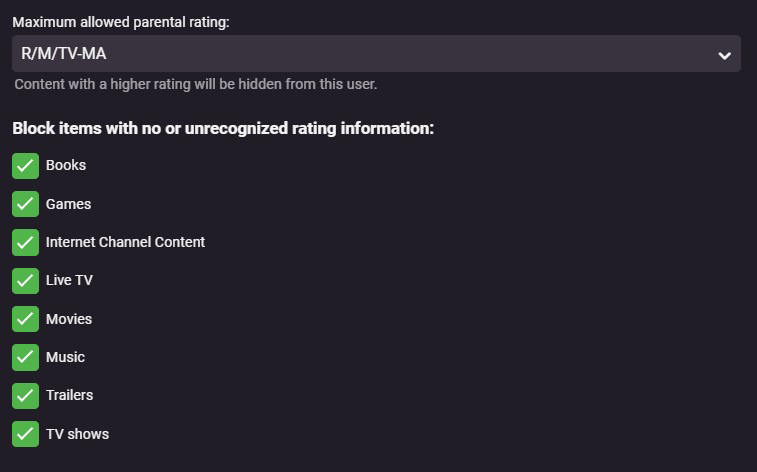Turn off the Movies checkbox

point(25,319)
